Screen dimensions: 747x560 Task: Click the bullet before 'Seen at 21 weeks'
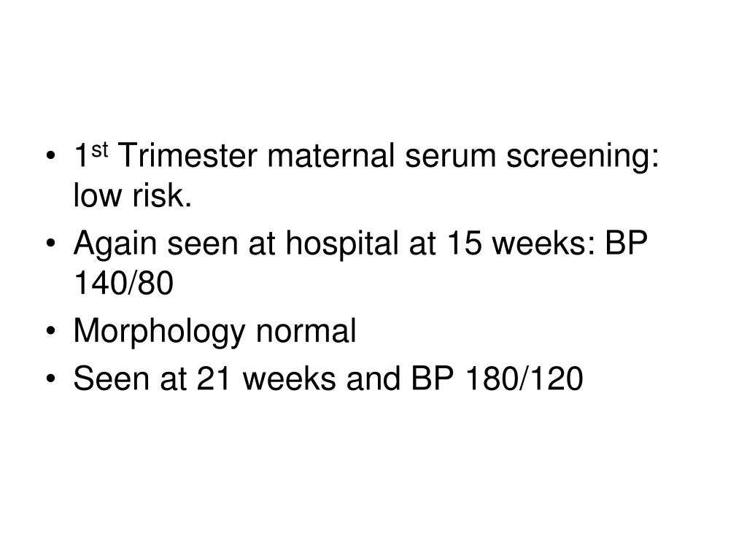51,379
